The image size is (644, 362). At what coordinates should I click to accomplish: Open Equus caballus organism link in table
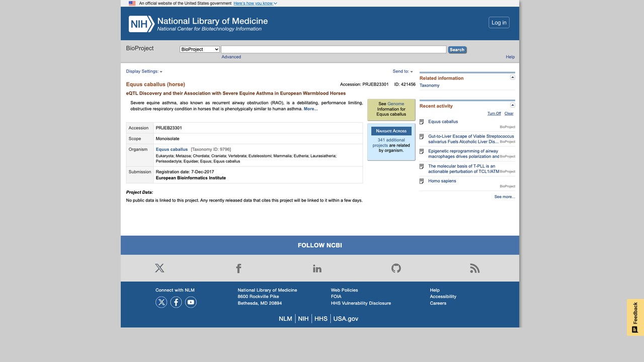[172, 149]
